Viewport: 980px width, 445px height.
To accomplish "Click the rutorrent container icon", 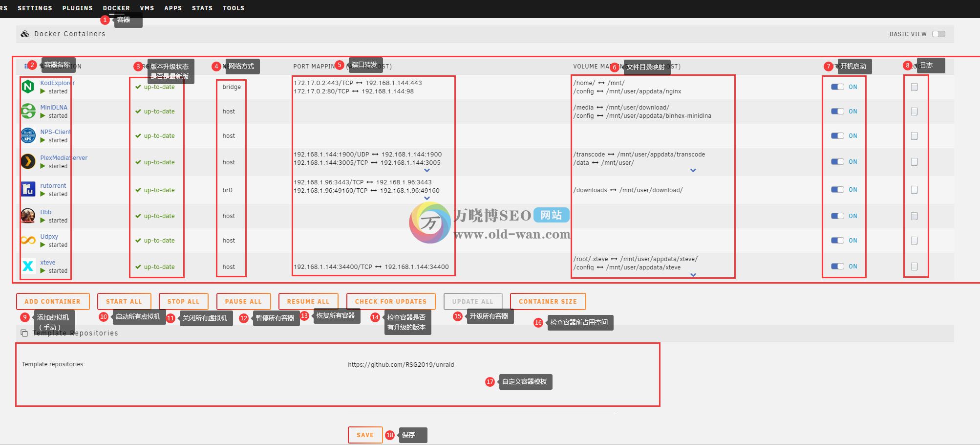I will click(x=28, y=190).
